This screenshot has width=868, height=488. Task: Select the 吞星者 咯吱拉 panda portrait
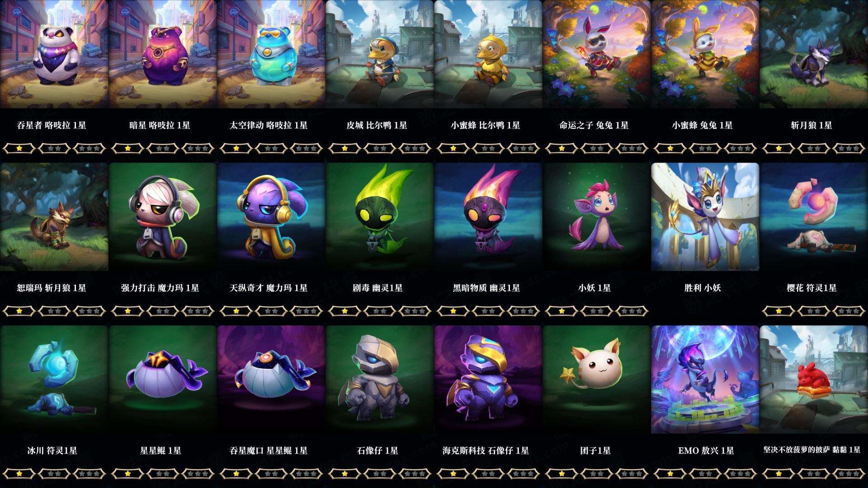(54, 54)
